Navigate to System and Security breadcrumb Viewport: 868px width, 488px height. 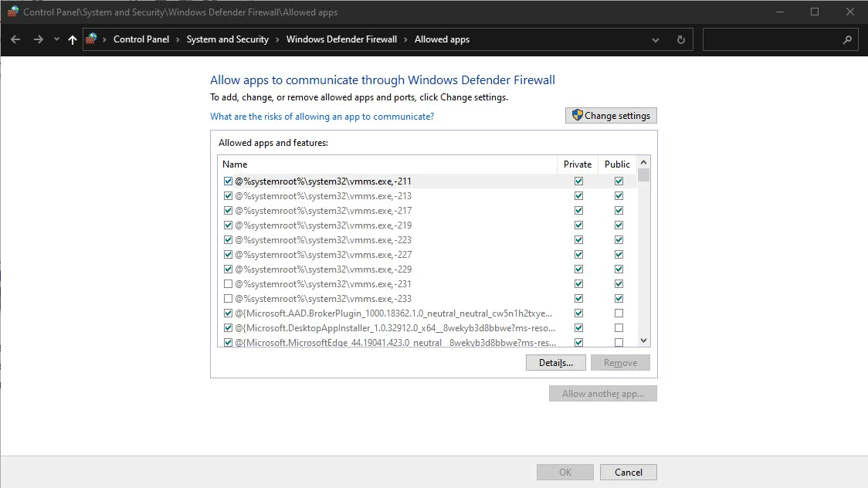coord(228,39)
